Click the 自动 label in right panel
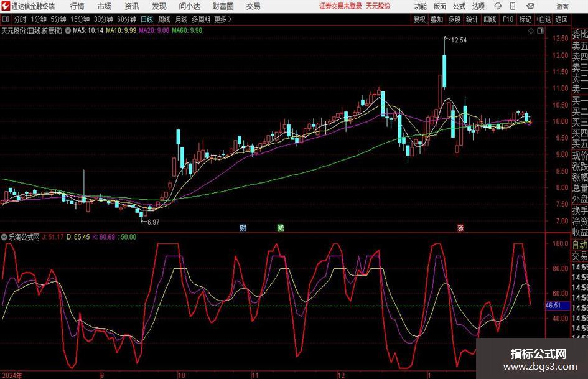The width and height of the screenshot is (588, 379). pos(580,245)
